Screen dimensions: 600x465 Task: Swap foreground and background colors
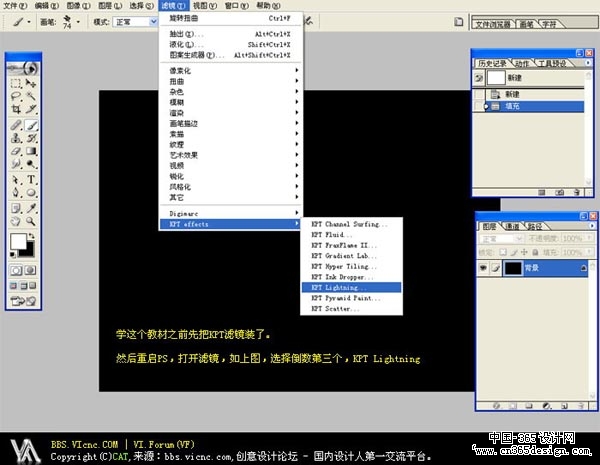pos(33,235)
